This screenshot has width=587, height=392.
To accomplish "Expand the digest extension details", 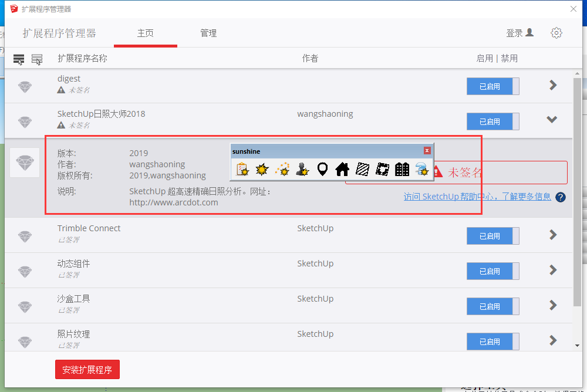I will [553, 85].
